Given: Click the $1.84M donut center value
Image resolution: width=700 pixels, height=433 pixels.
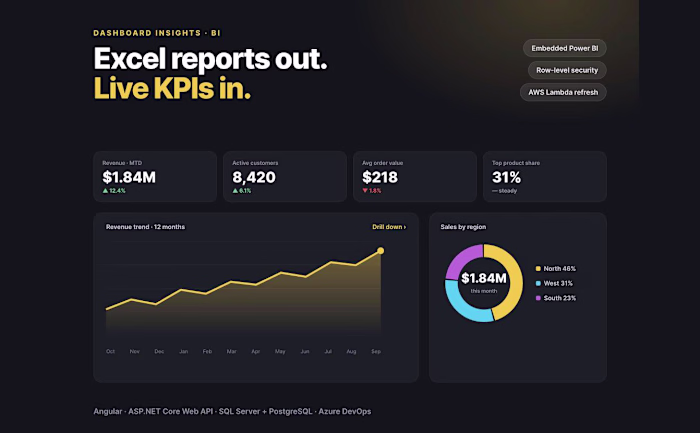Looking at the screenshot, I should (x=484, y=278).
